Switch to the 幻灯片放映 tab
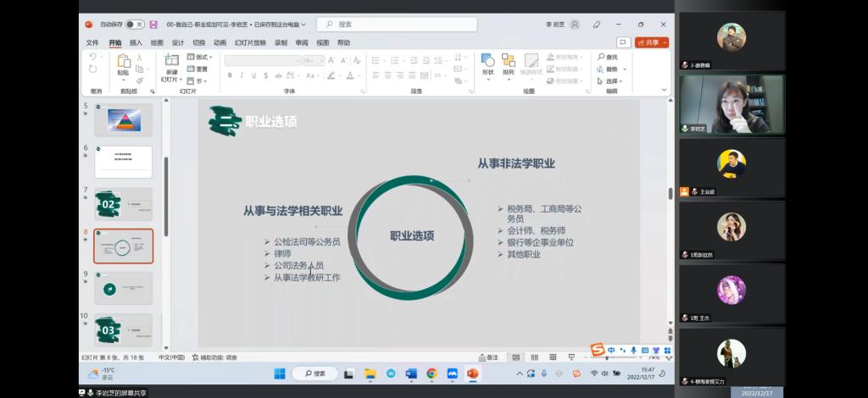 (250, 42)
